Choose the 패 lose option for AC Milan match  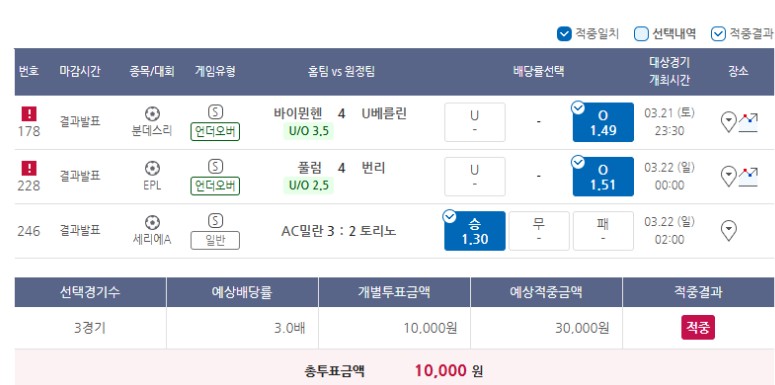click(x=603, y=231)
